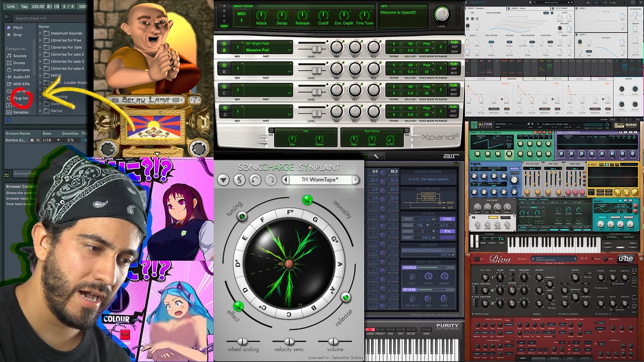Click the Level fader of Xpand!2 part A
The image size is (644, 362).
[x=316, y=48]
